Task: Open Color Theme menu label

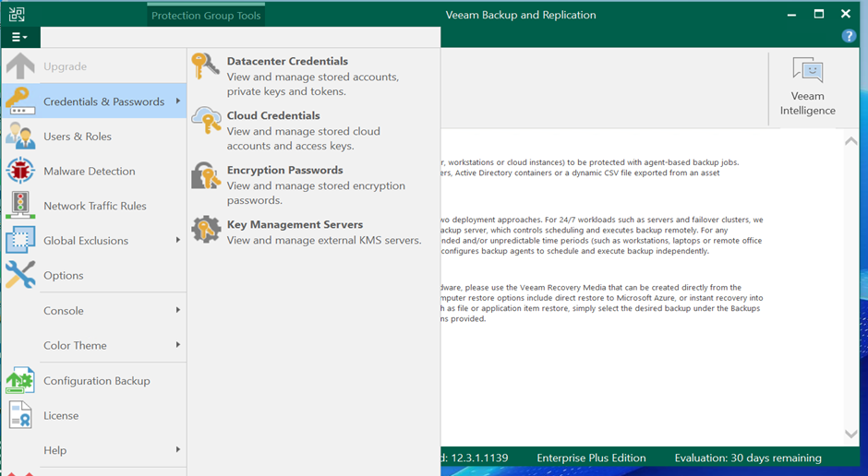Action: pos(76,346)
